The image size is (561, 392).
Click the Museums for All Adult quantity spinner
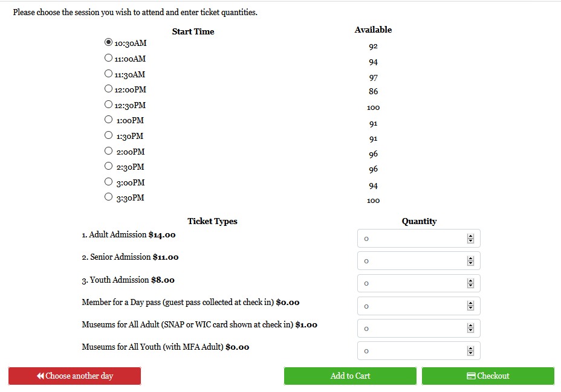click(x=470, y=329)
